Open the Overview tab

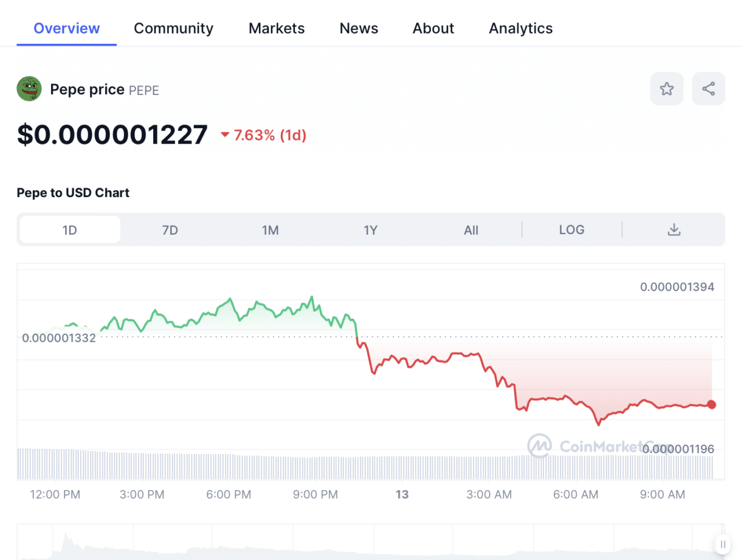[66, 29]
